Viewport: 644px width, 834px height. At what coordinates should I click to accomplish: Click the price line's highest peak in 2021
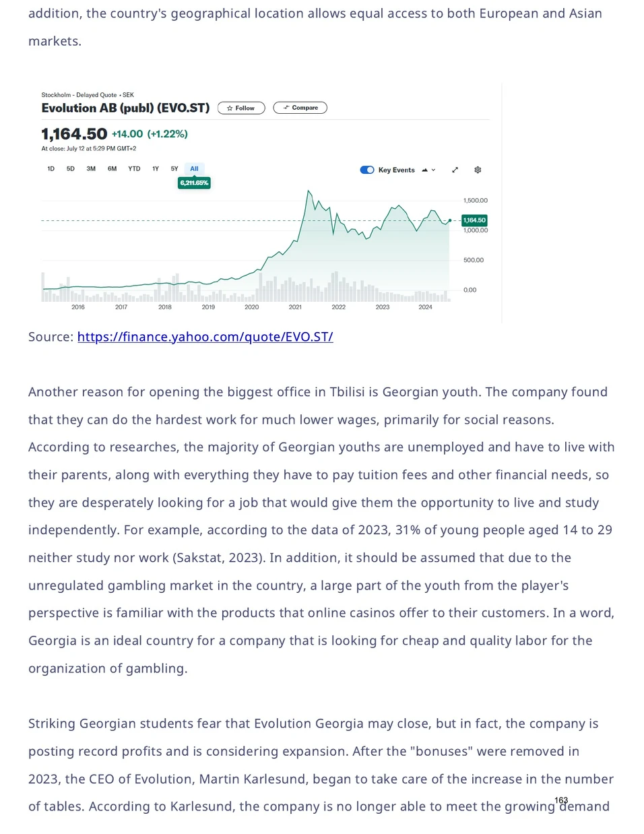(x=309, y=191)
